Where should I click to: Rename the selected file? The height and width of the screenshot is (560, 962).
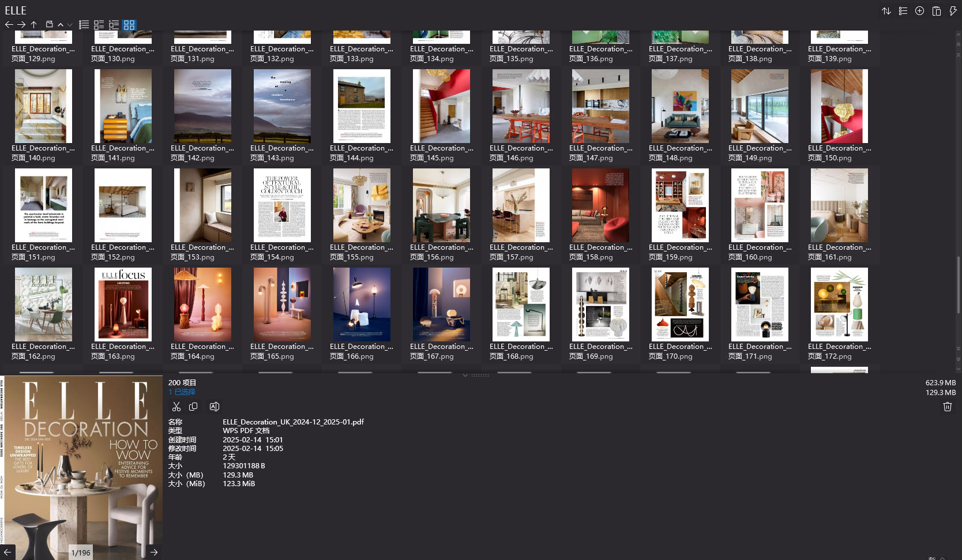pos(215,407)
